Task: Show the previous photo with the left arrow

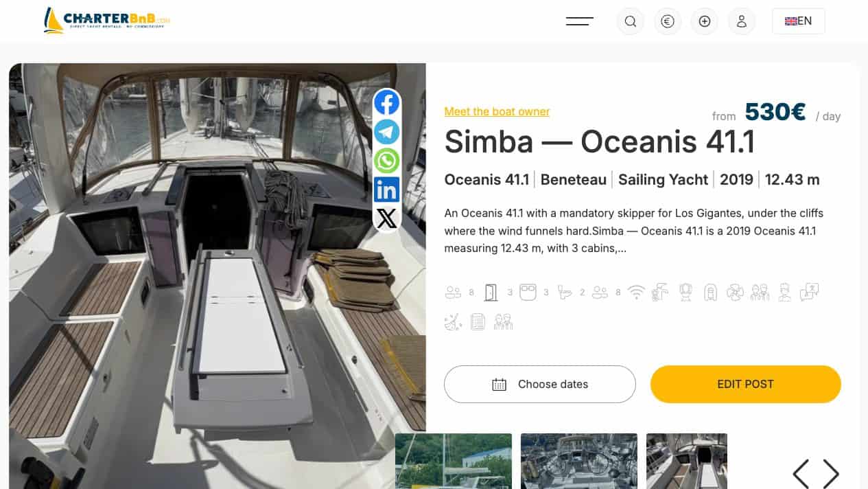Action: [x=801, y=474]
